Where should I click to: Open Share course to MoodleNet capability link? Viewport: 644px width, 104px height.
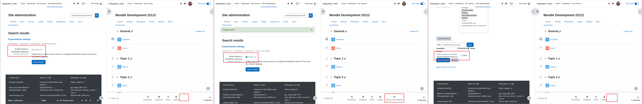pos(446,54)
